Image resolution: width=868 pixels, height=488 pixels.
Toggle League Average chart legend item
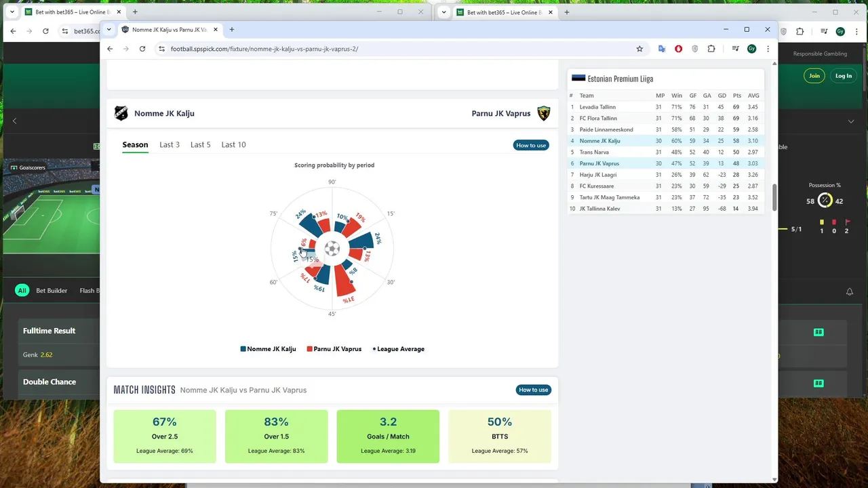coord(399,349)
